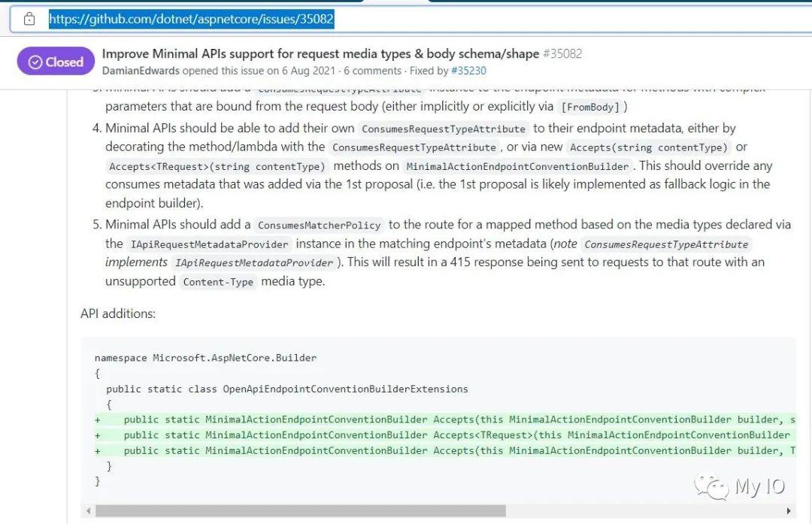Click the checkmark icon inside the Closed badge
Image resolution: width=812 pixels, height=524 pixels.
click(36, 62)
